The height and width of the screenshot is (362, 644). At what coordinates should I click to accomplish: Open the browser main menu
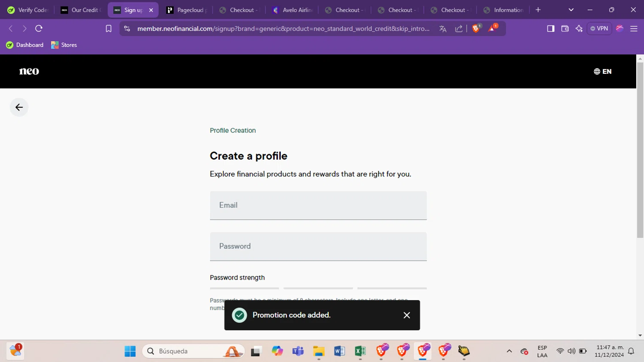(x=634, y=28)
